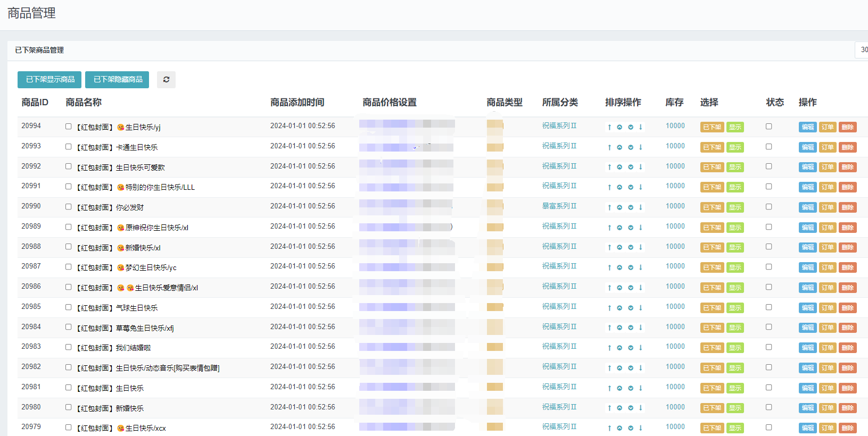Check the 状态 box for product 20988

(768, 247)
